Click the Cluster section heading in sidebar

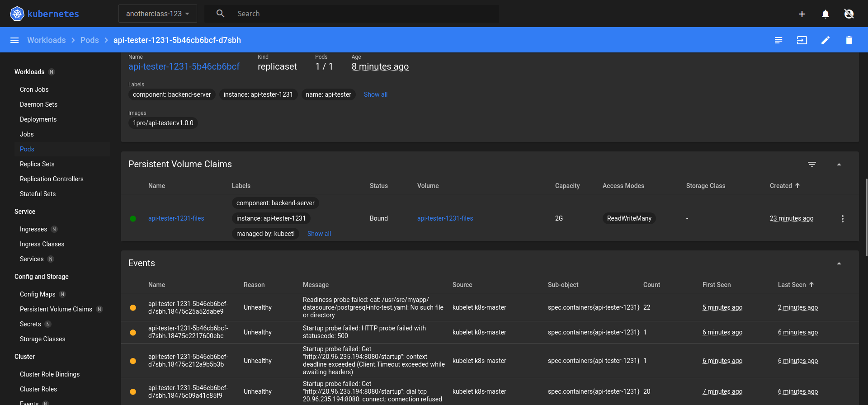(24, 357)
